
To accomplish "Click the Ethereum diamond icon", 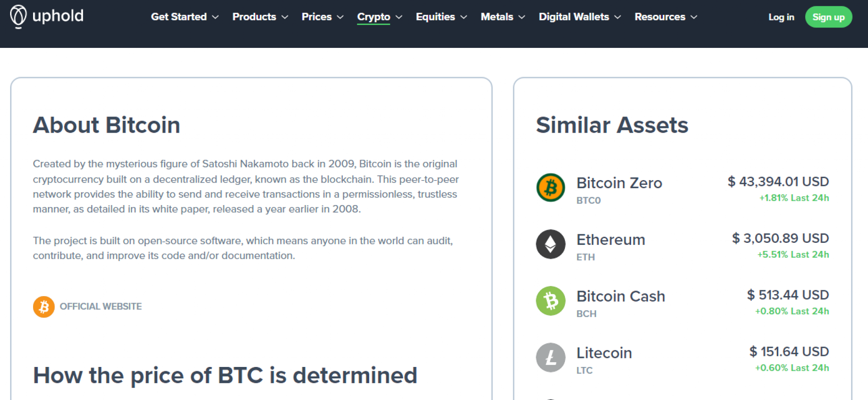I will pyautogui.click(x=551, y=244).
